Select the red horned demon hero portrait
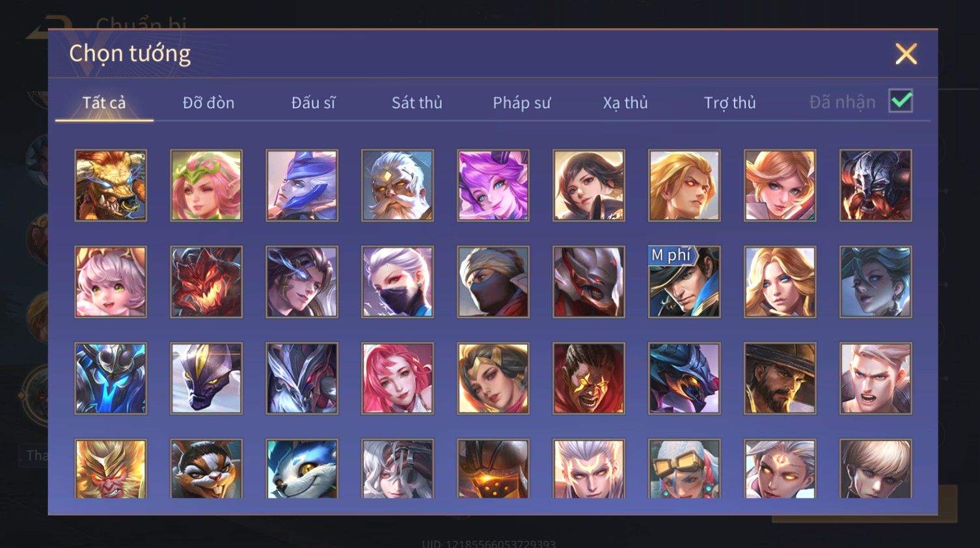The width and height of the screenshot is (980, 548). [x=206, y=282]
